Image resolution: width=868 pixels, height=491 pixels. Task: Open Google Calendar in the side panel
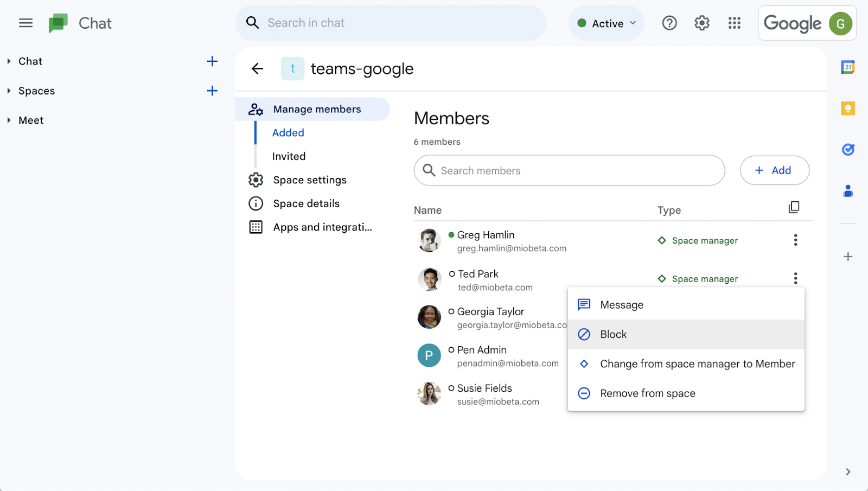pyautogui.click(x=848, y=67)
